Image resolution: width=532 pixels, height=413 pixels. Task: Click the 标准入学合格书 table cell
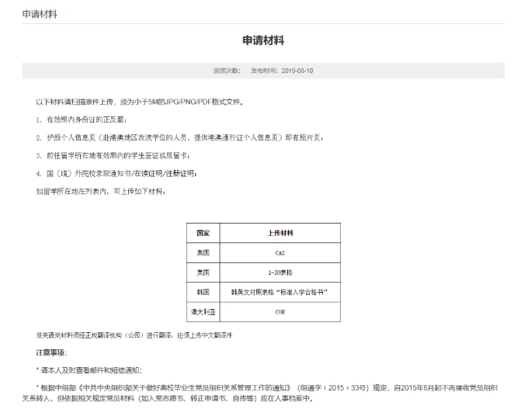point(280,291)
